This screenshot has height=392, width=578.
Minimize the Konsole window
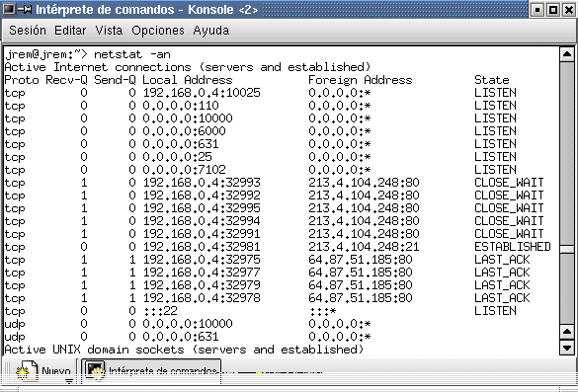537,9
